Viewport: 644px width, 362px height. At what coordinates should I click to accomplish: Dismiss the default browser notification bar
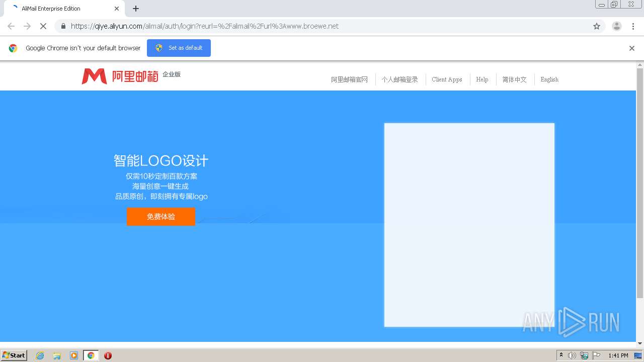click(x=632, y=48)
